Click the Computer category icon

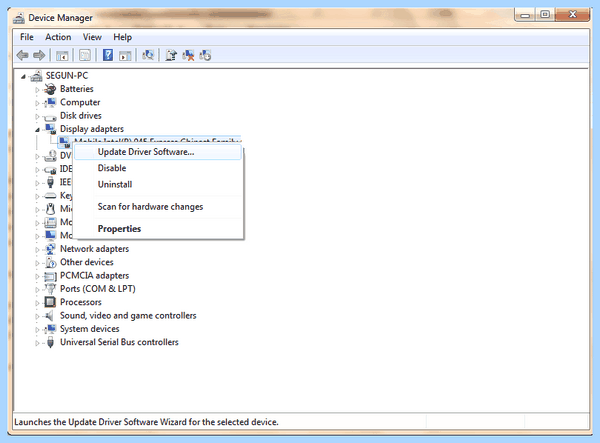pyautogui.click(x=50, y=103)
